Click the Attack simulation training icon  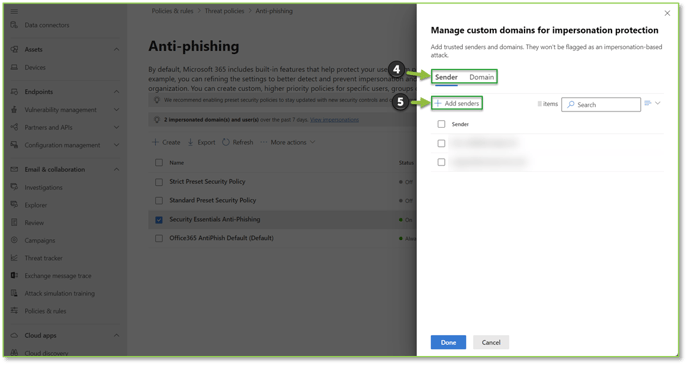pyautogui.click(x=14, y=293)
